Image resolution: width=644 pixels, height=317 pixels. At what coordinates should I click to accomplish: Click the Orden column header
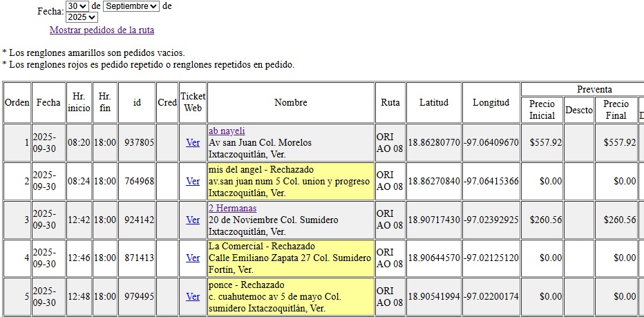point(17,103)
